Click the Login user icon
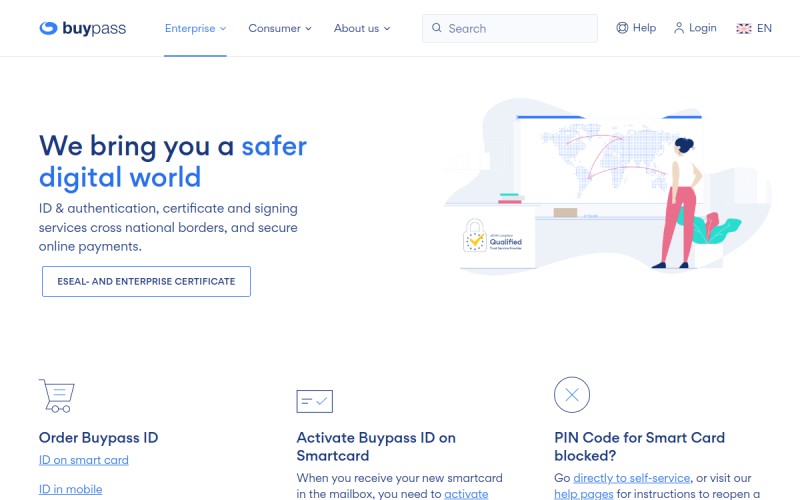Screen dimensions: 800x500 (x=679, y=28)
